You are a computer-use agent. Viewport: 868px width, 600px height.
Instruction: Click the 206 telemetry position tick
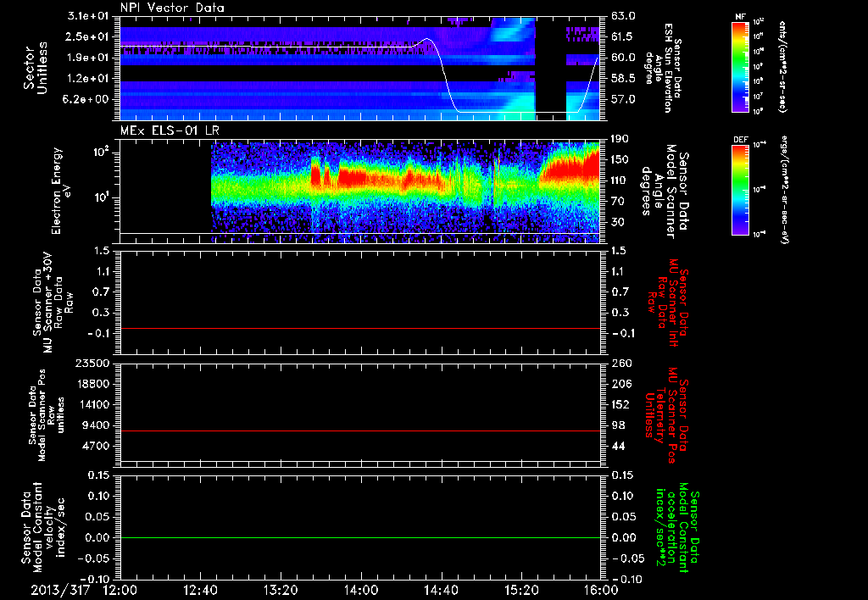pos(620,384)
